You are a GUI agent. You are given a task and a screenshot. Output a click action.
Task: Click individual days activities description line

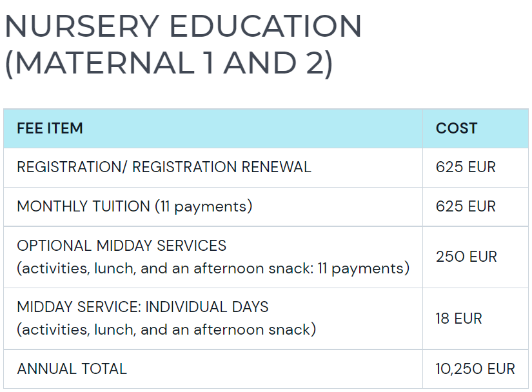(x=166, y=329)
